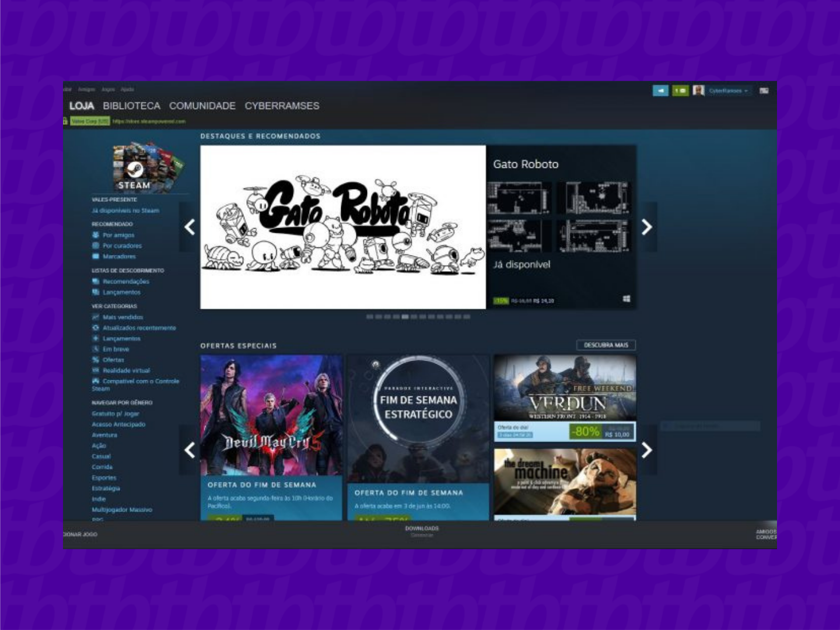840x630 pixels.
Task: Click the blue announcements megaphone icon
Action: tap(660, 90)
